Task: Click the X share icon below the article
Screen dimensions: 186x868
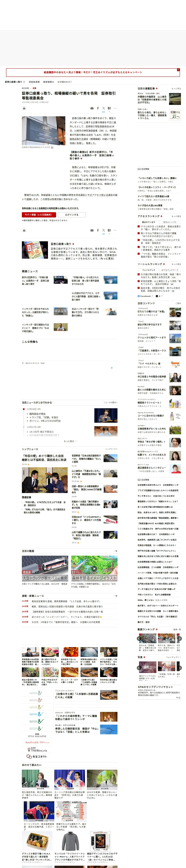Action: (x=104, y=230)
